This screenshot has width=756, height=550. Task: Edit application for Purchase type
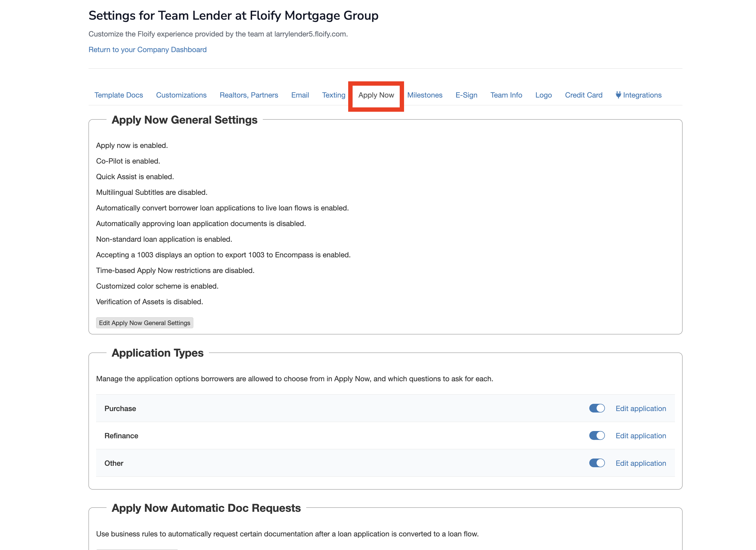pyautogui.click(x=640, y=408)
